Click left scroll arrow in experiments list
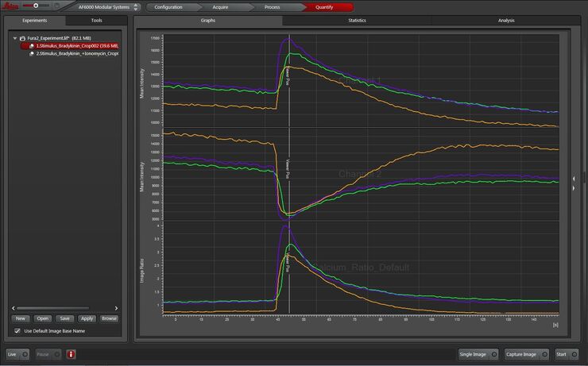 (14, 308)
